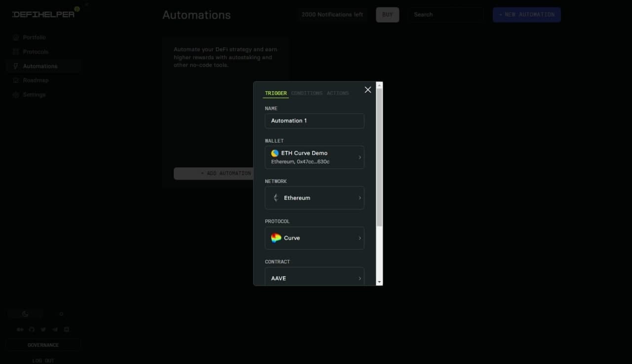The width and height of the screenshot is (632, 364).
Task: Switch to light theme sun icon
Action: (x=61, y=314)
